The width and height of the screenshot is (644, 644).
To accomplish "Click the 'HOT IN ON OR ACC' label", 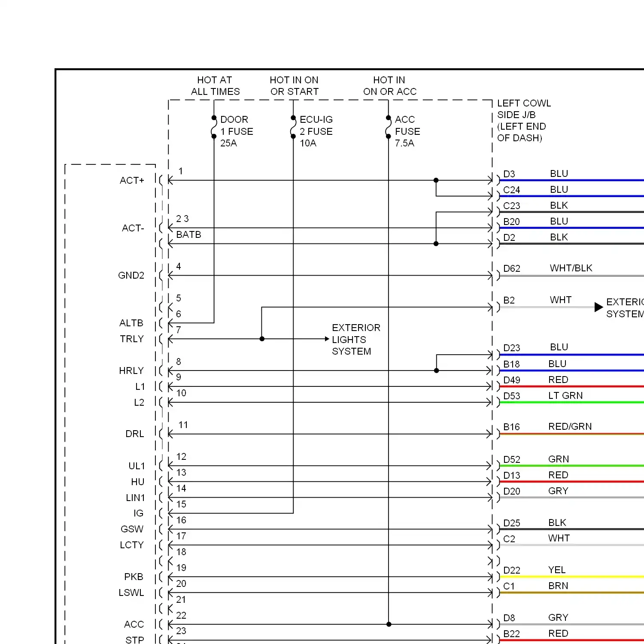I will pos(389,86).
